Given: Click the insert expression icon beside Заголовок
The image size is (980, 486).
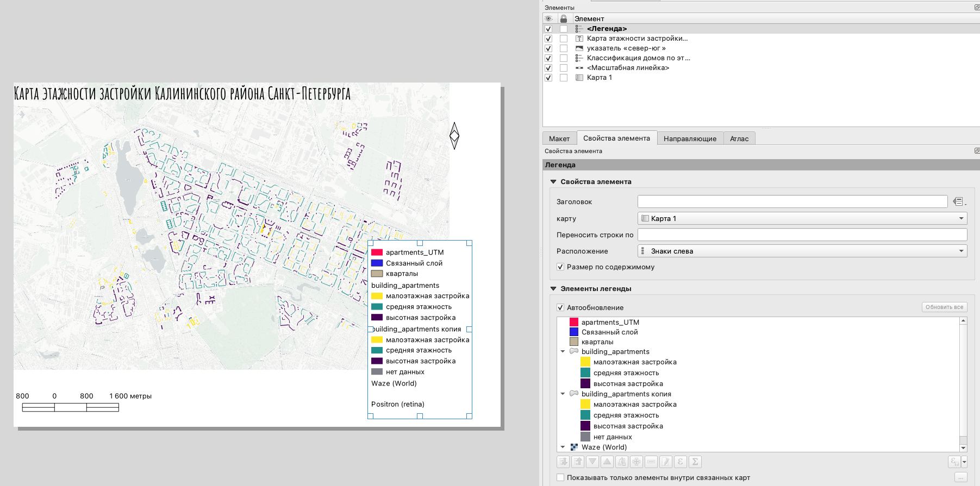Looking at the screenshot, I should click(959, 201).
